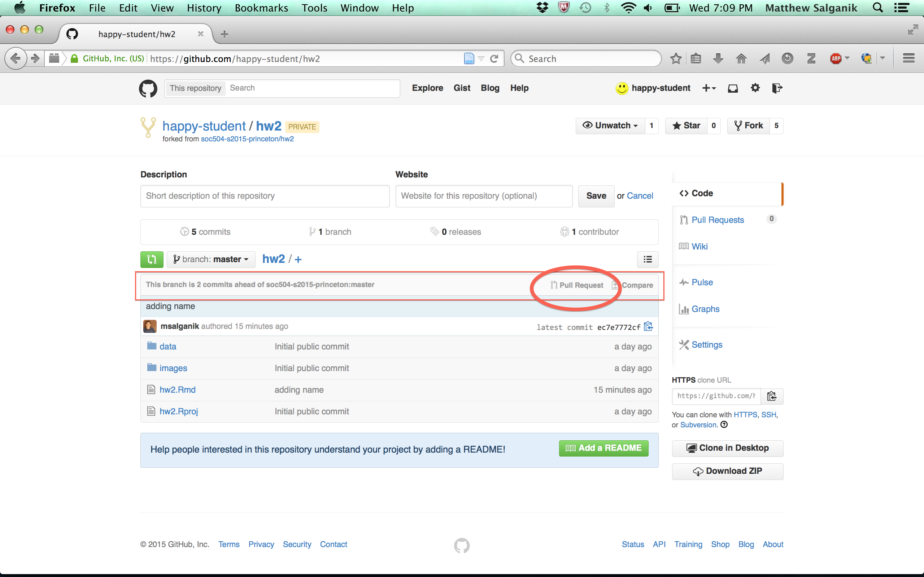924x577 pixels.
Task: Open the Firefox History menu
Action: [x=204, y=8]
